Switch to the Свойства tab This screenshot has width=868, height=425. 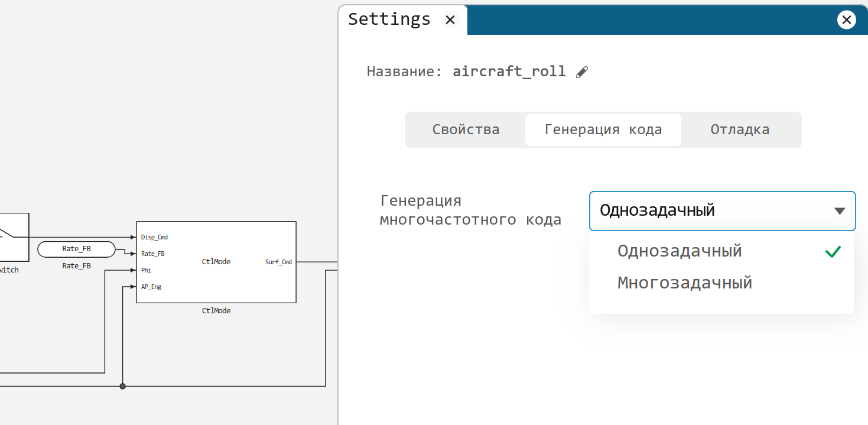pyautogui.click(x=466, y=129)
